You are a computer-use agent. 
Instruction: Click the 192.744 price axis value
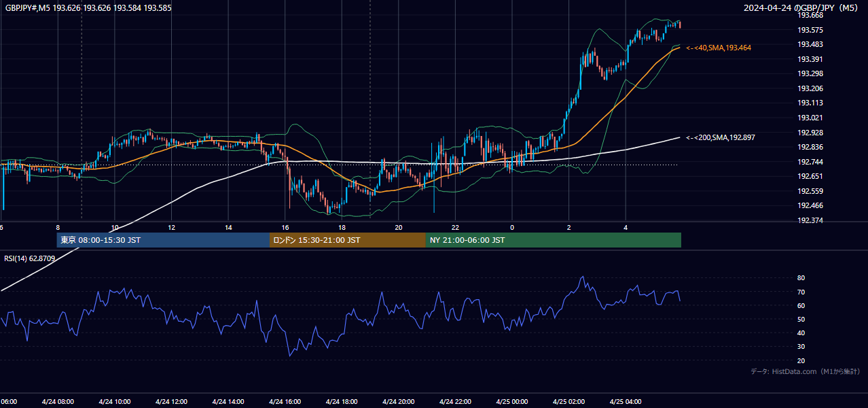(810, 162)
